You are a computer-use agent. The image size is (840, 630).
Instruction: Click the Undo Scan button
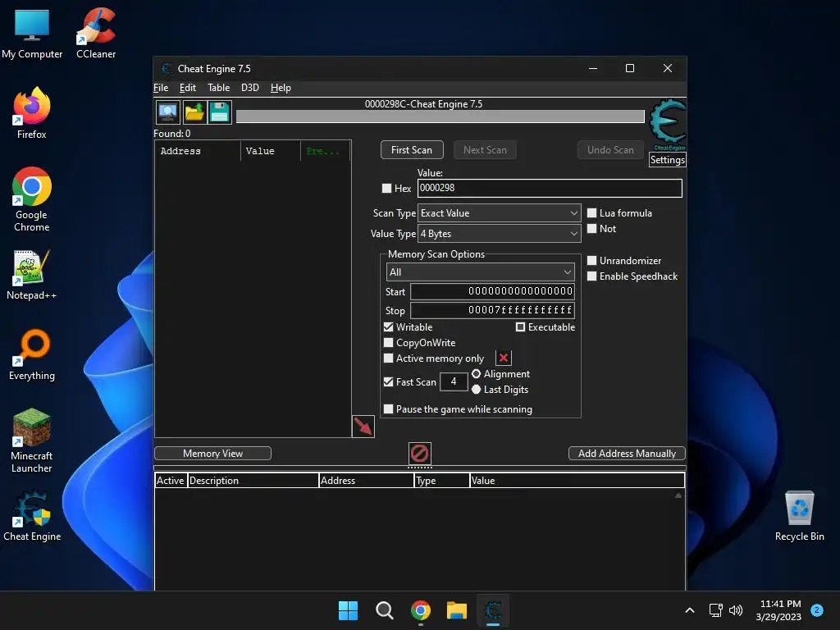pos(610,150)
